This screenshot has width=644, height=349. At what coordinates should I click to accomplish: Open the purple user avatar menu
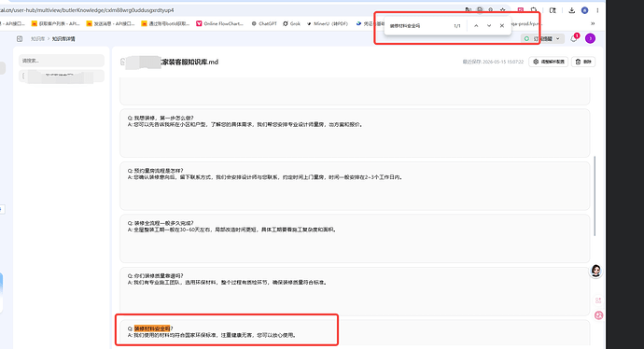pyautogui.click(x=590, y=38)
